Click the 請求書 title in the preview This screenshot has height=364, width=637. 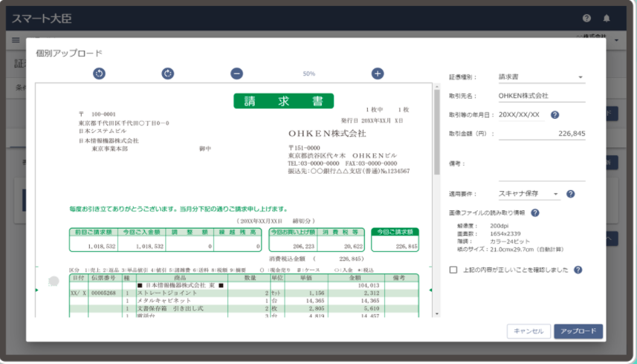click(283, 101)
